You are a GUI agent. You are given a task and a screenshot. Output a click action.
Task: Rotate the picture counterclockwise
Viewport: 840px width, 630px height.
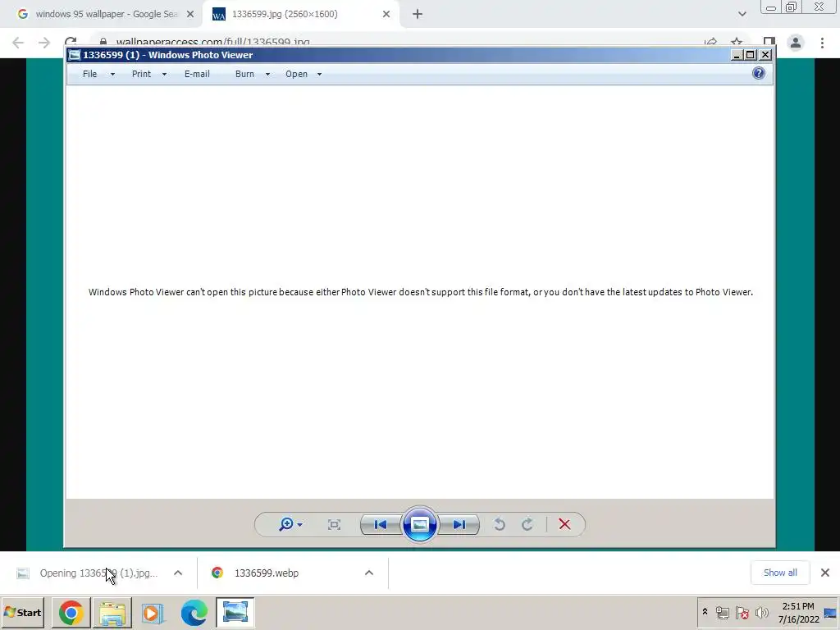click(500, 524)
